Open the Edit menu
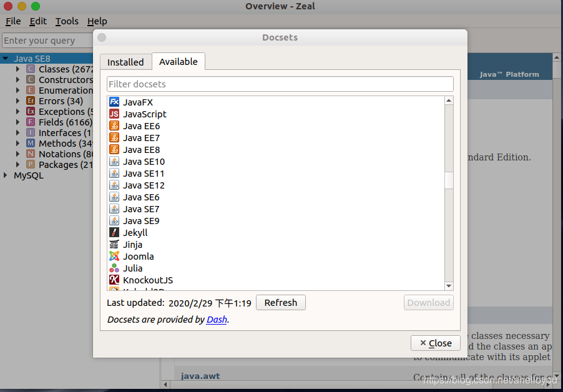563x392 pixels. click(x=38, y=22)
